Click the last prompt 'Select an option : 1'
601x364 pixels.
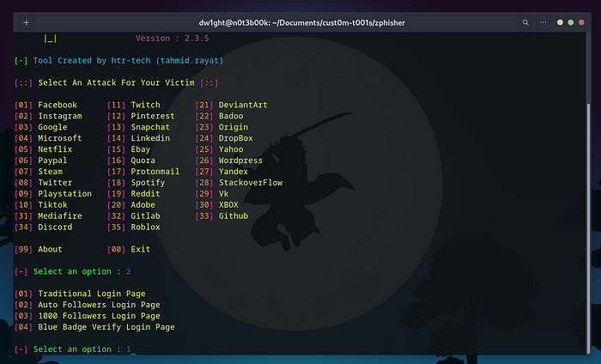[x=72, y=349]
